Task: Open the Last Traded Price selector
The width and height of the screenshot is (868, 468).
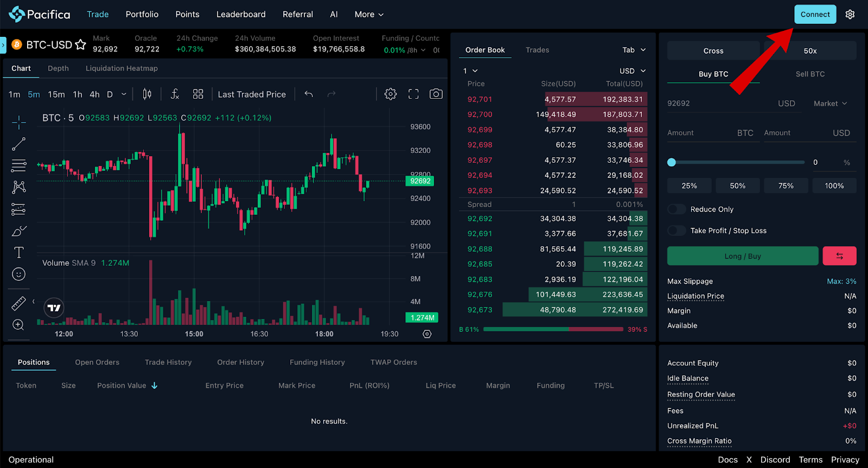Action: click(252, 94)
